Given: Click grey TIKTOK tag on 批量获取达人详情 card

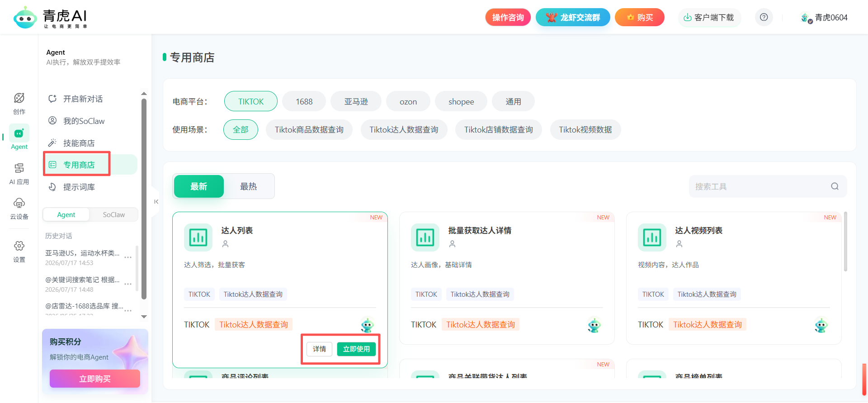Looking at the screenshot, I should point(426,294).
